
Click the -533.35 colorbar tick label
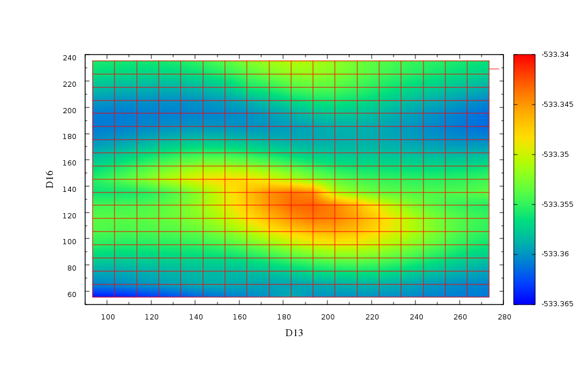(x=555, y=155)
